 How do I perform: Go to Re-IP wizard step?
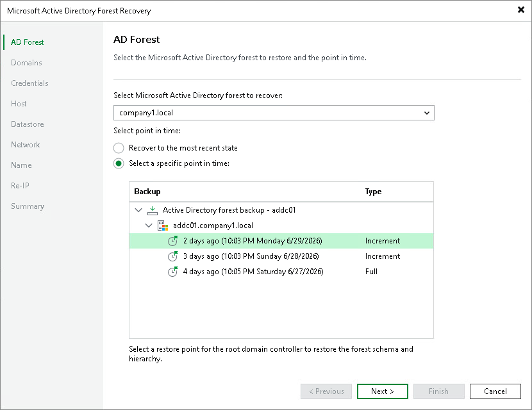click(20, 186)
